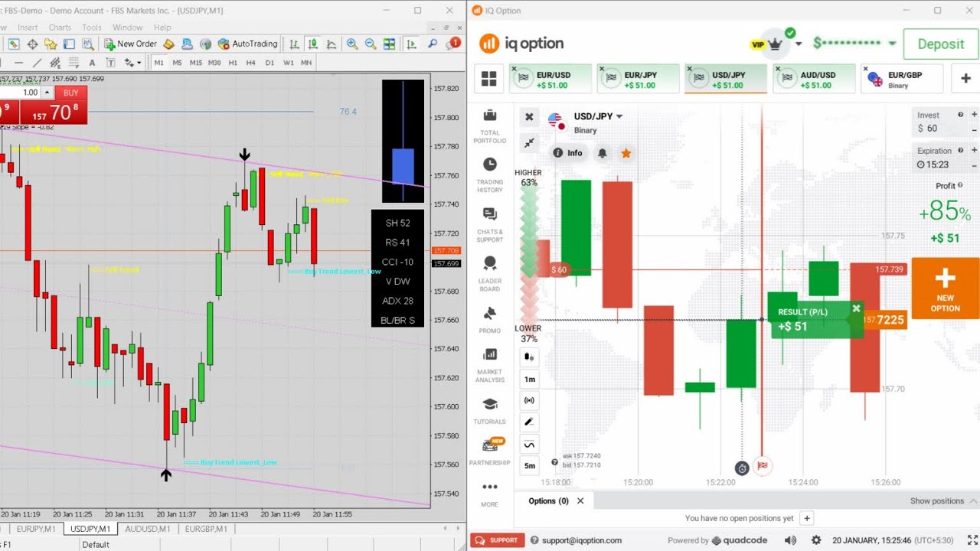Viewport: 980px width, 551px height.
Task: Open the chart drawing pencil tool
Action: click(529, 422)
